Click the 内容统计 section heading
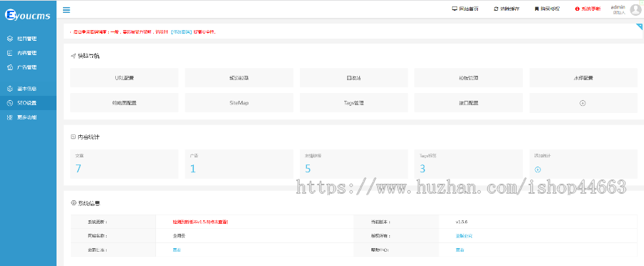 pyautogui.click(x=88, y=137)
